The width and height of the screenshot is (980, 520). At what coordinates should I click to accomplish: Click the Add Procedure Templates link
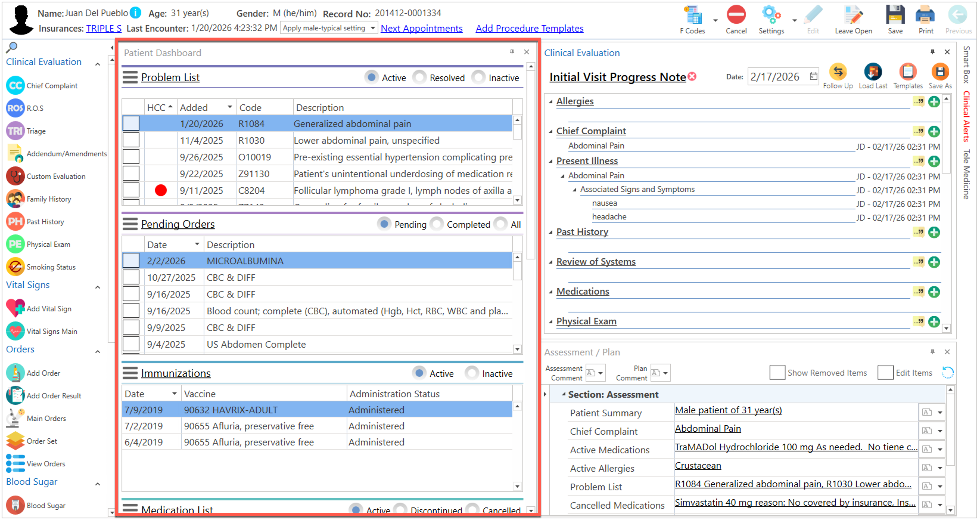tap(529, 28)
